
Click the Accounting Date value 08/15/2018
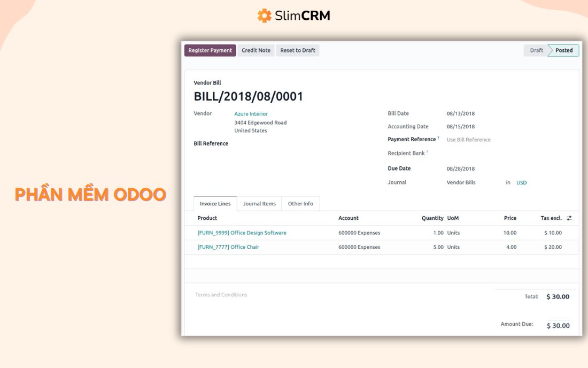[460, 127]
